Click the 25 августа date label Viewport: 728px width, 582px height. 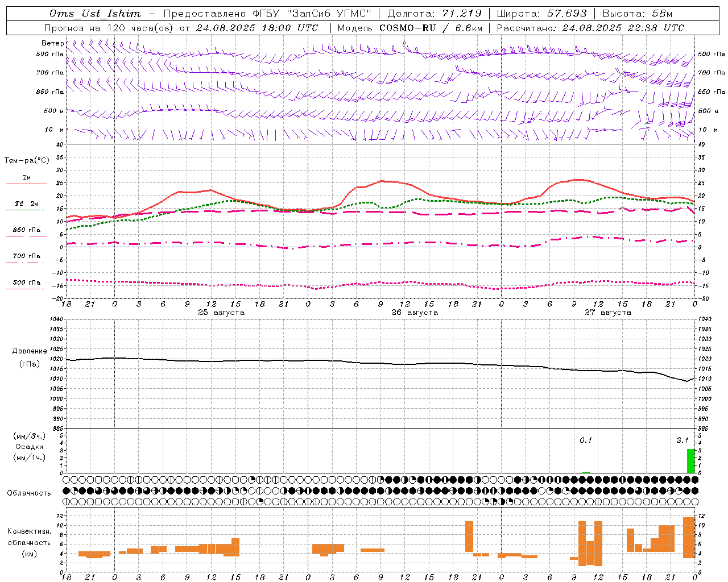(221, 313)
